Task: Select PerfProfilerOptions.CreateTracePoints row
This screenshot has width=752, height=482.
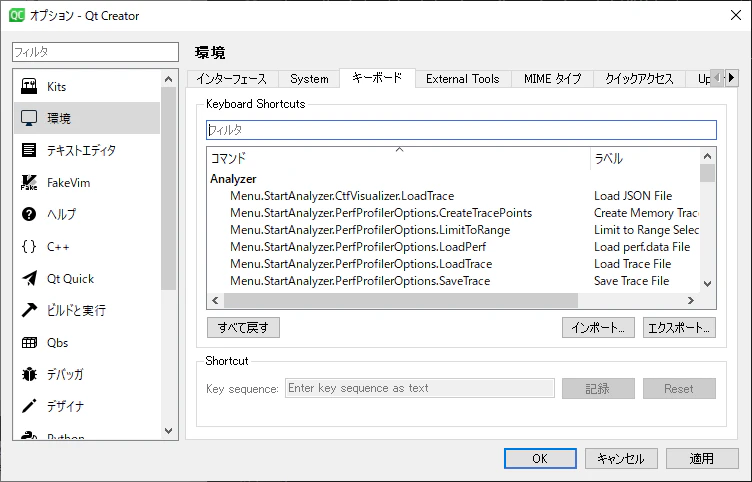Action: pyautogui.click(x=453, y=213)
